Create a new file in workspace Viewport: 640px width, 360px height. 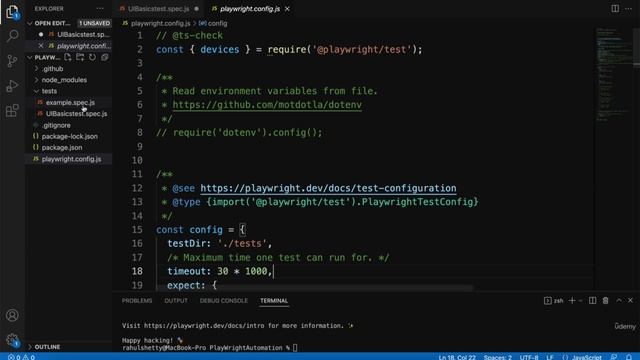[x=68, y=57]
